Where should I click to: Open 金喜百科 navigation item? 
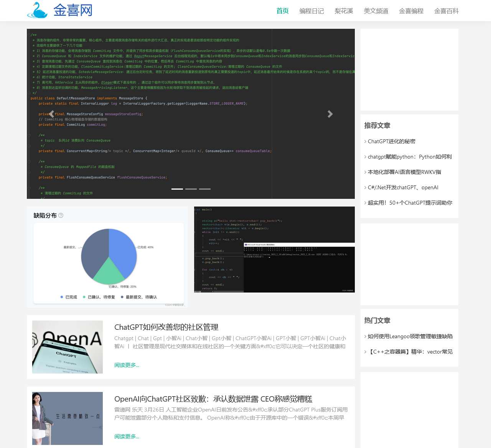pos(447,11)
